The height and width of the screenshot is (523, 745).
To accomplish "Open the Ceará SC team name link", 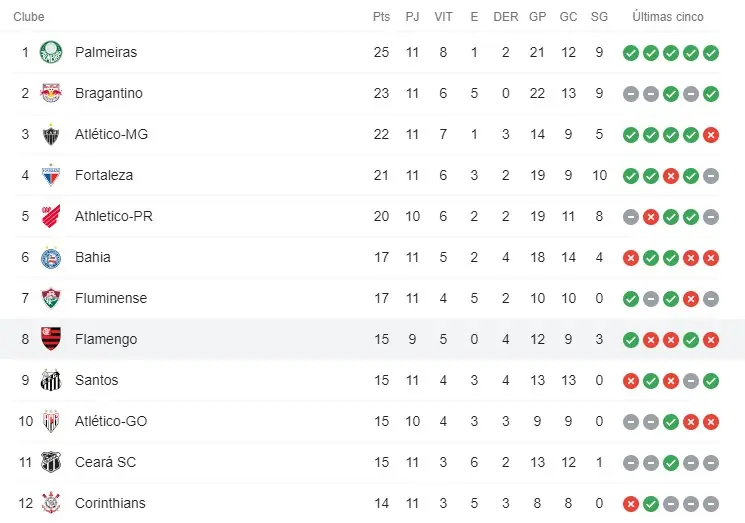I will click(x=105, y=462).
